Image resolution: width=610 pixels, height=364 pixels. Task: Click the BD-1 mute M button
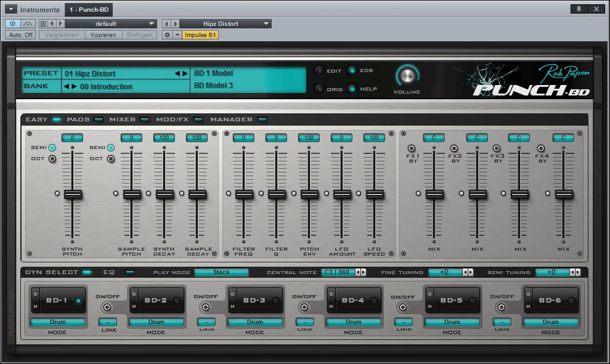coord(35,307)
